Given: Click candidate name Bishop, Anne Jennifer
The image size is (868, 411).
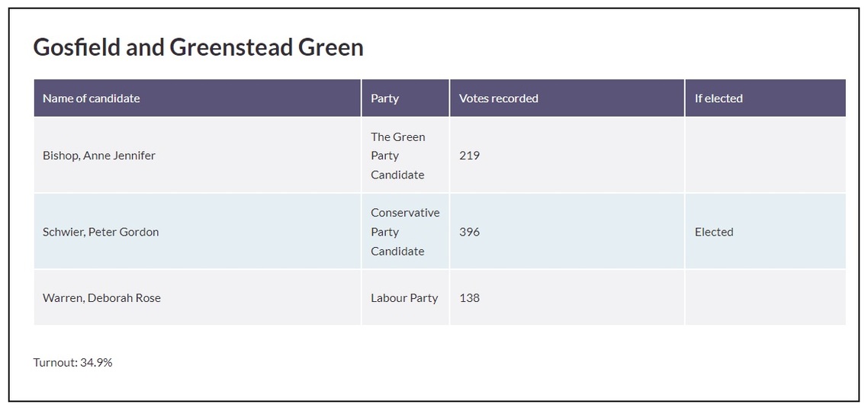Looking at the screenshot, I should [x=99, y=156].
